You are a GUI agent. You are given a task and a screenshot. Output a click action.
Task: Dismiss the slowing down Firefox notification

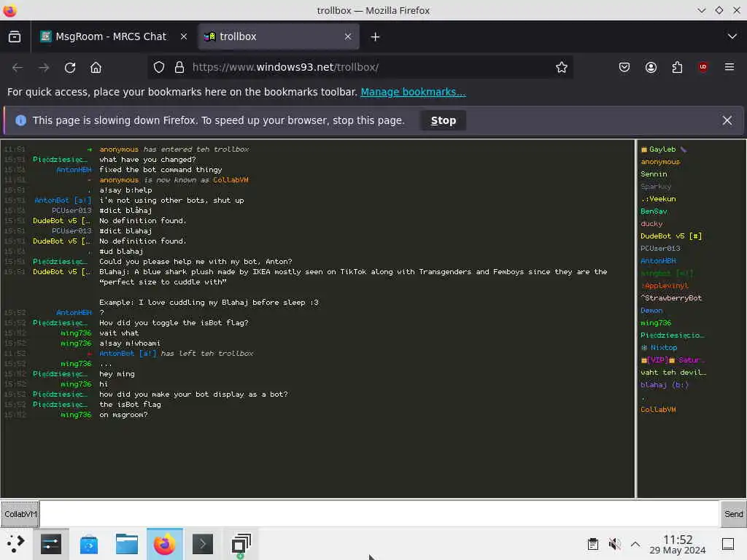[x=727, y=120]
